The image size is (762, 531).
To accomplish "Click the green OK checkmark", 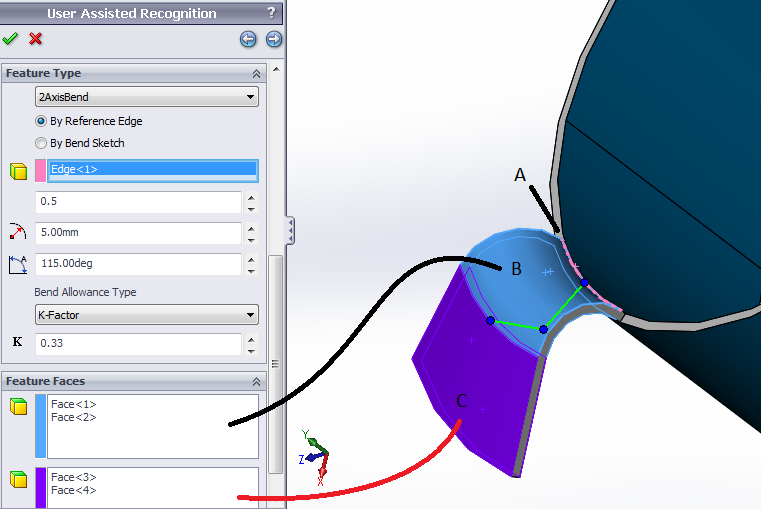I will coord(11,39).
